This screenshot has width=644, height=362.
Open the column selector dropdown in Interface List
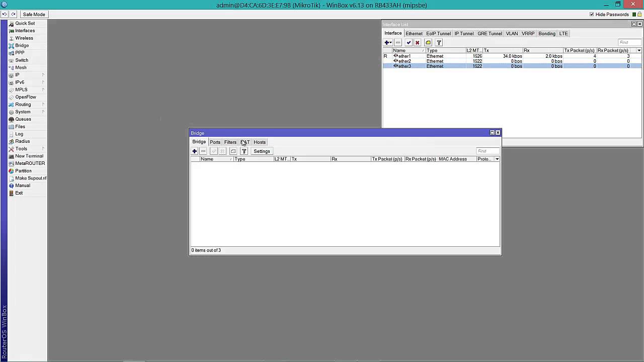(x=639, y=51)
